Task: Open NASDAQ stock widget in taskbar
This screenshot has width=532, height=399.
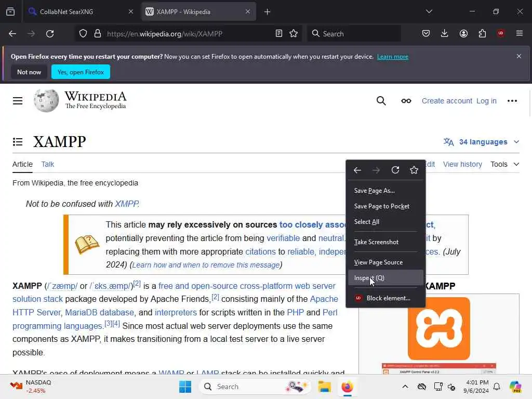Action: tap(31, 387)
